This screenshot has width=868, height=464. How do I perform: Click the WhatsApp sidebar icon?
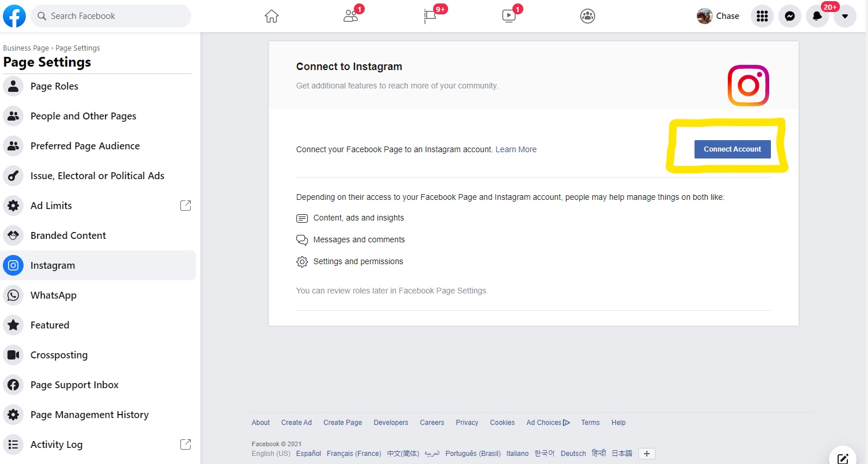tap(13, 295)
